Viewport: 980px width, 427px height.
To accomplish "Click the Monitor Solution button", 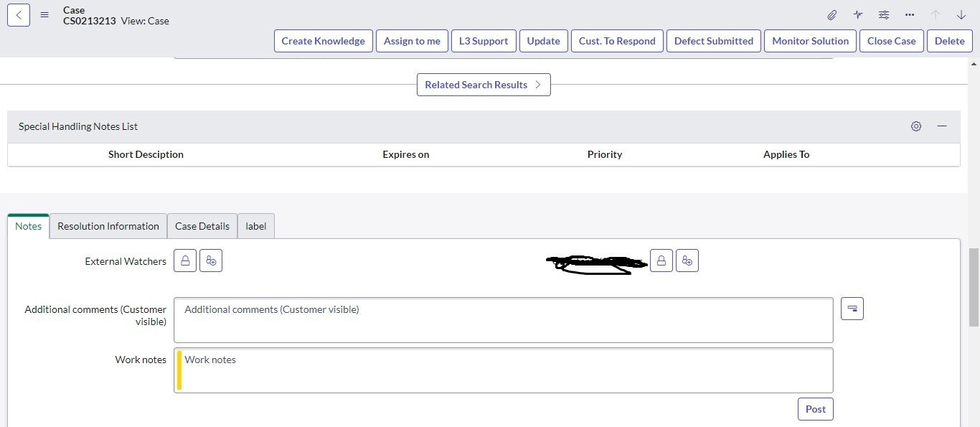I will point(811,41).
